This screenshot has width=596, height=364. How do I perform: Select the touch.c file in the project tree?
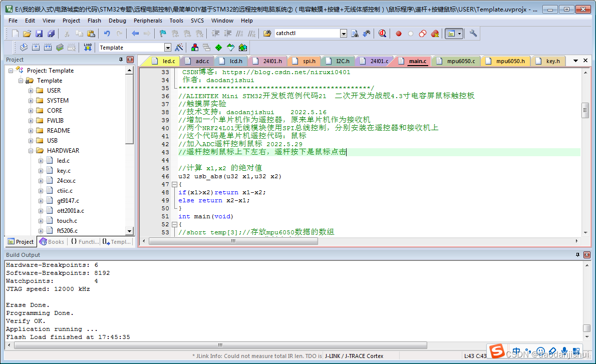click(x=67, y=221)
